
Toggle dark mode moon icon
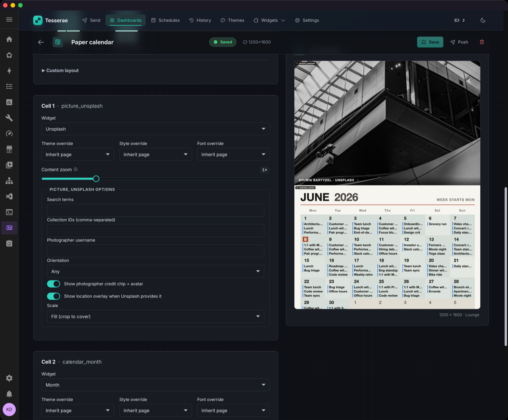(483, 20)
